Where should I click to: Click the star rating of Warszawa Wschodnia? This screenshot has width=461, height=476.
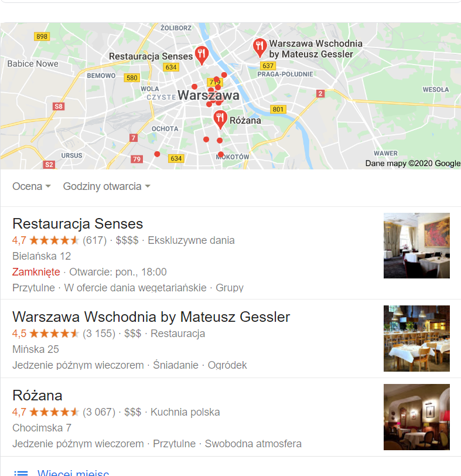(54, 334)
